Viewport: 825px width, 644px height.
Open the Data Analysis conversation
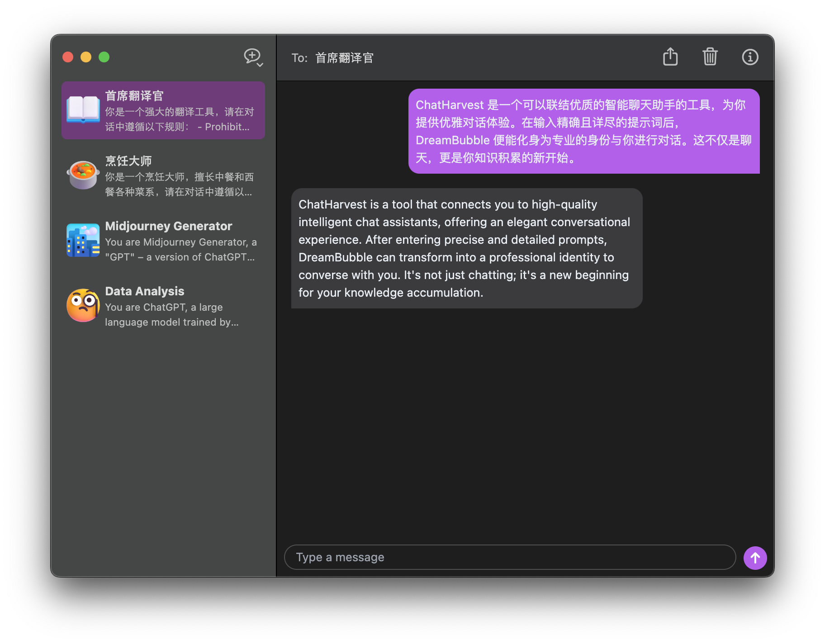point(163,306)
